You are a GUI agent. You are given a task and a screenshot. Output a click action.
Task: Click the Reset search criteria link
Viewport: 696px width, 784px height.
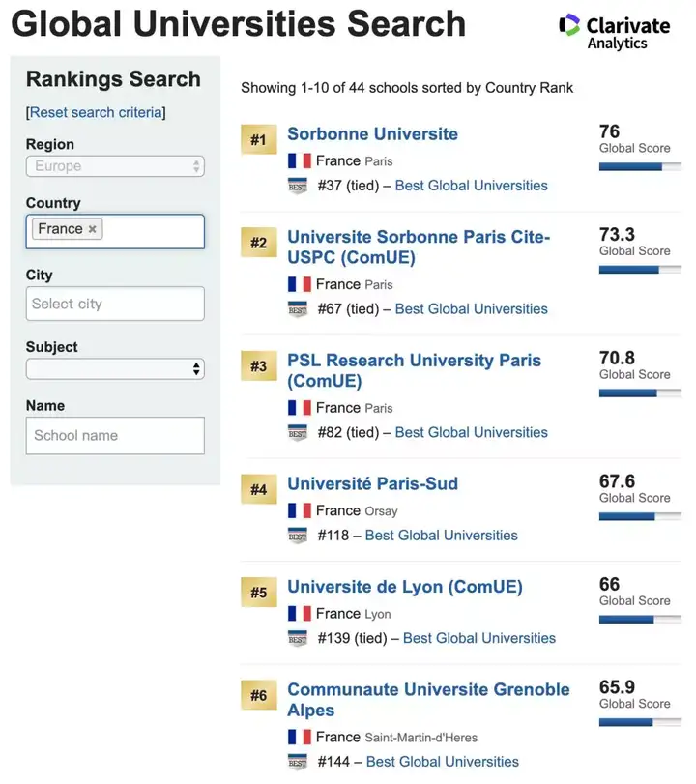96,112
